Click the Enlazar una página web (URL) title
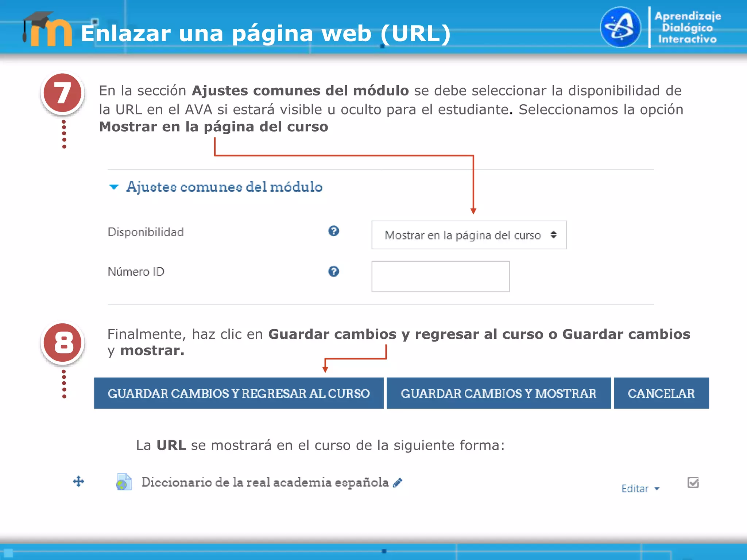Viewport: 747px width, 560px height. [x=266, y=34]
